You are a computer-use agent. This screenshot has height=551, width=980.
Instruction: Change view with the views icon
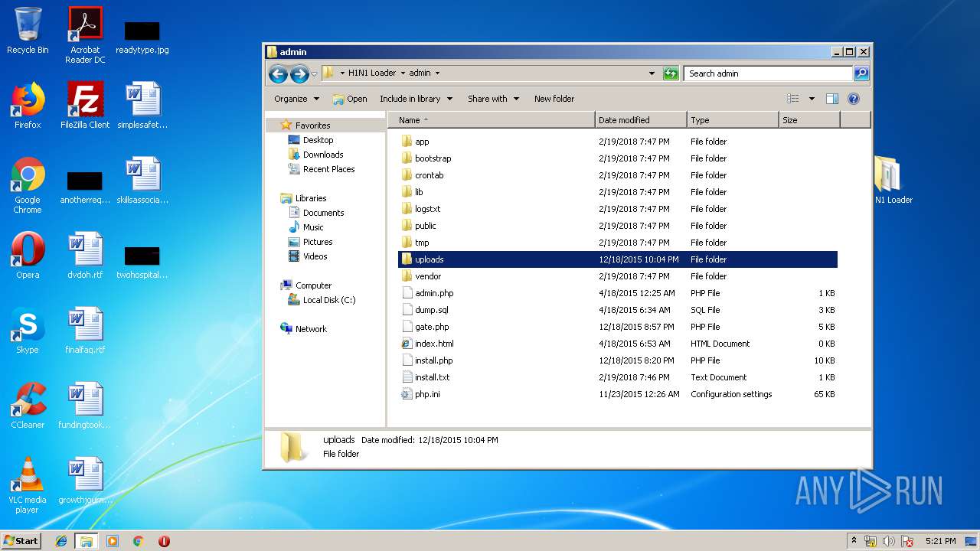[x=793, y=99]
